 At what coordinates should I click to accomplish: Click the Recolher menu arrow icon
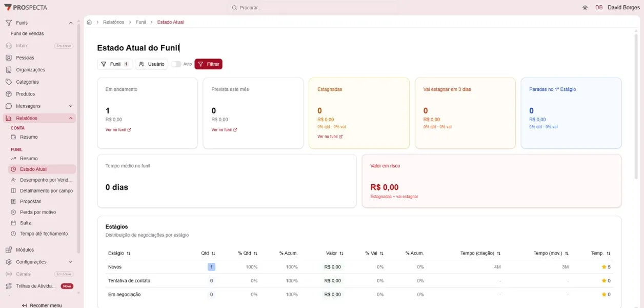tap(25, 305)
